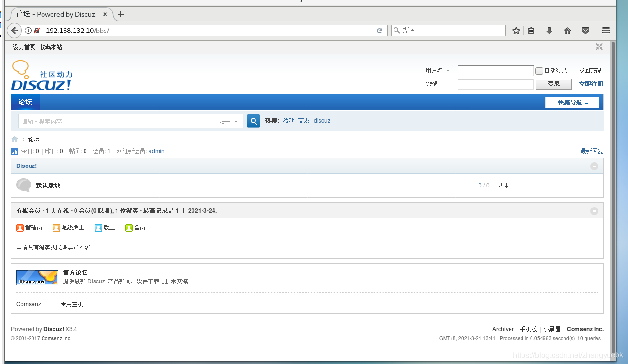Open the Comsenz friend link
628x364 pixels.
coord(29,304)
